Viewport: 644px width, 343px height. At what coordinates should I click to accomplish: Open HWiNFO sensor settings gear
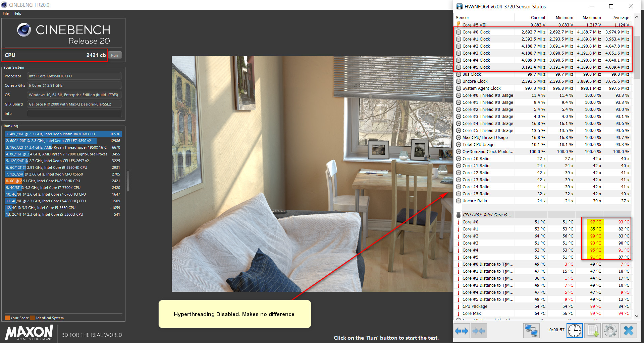610,331
